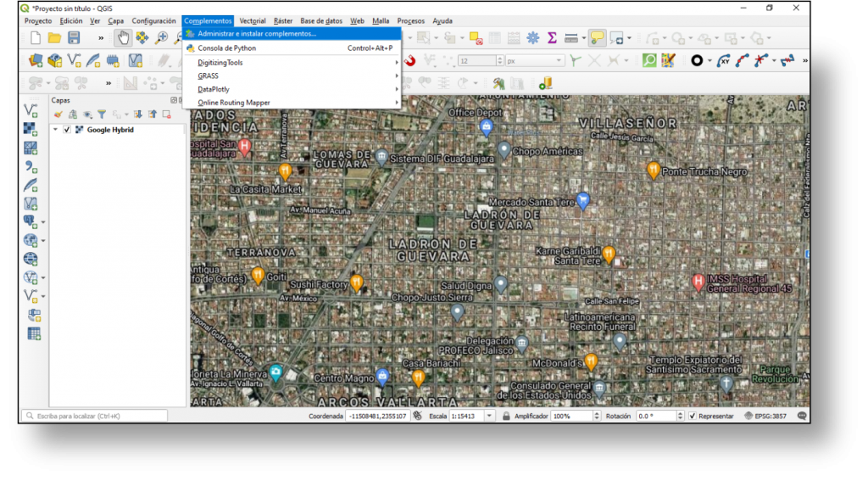The width and height of the screenshot is (868, 481).
Task: Expand the overflow chevron after the curve digitizing tools
Action: [805, 60]
